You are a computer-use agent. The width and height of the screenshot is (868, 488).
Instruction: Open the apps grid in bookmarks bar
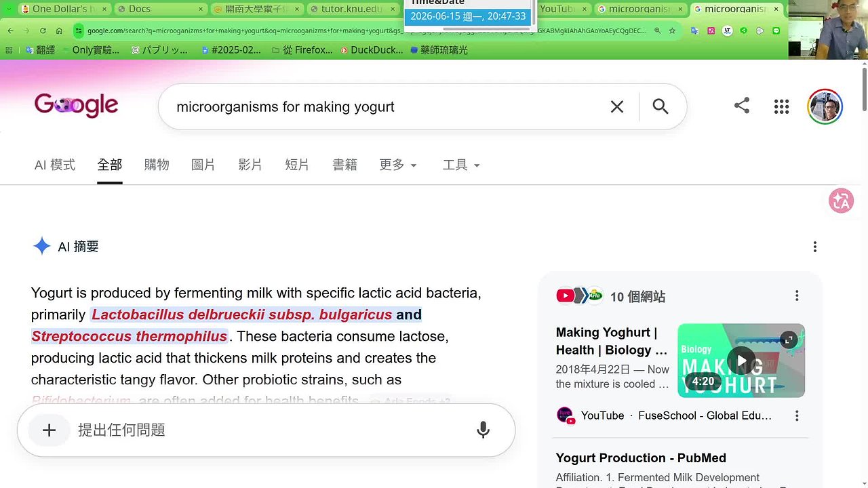coord(9,49)
